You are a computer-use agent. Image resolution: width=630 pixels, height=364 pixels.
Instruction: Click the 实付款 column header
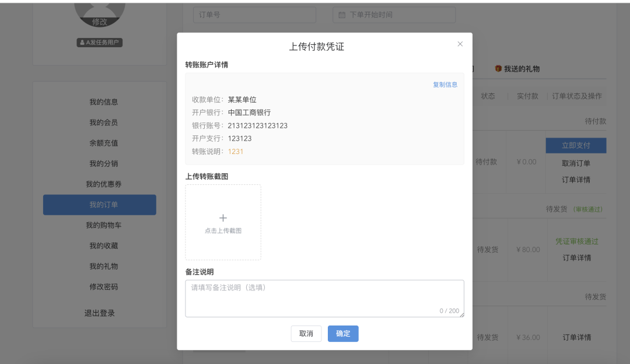(x=527, y=96)
